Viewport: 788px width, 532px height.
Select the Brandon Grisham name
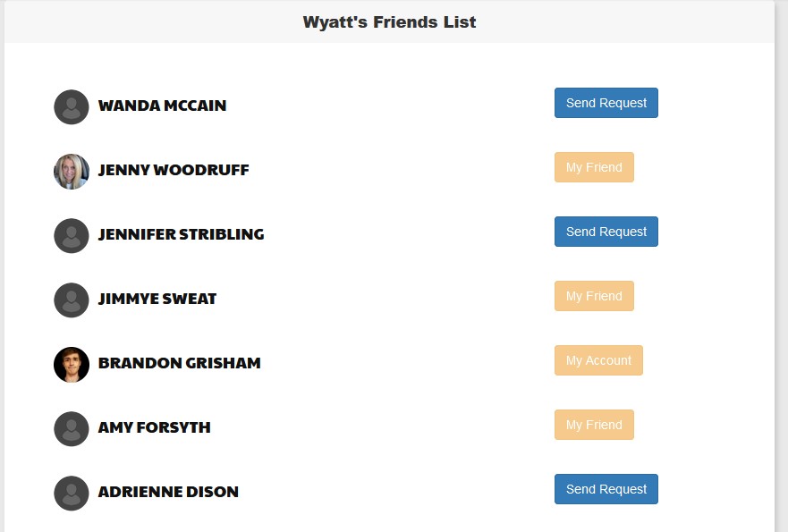click(179, 363)
